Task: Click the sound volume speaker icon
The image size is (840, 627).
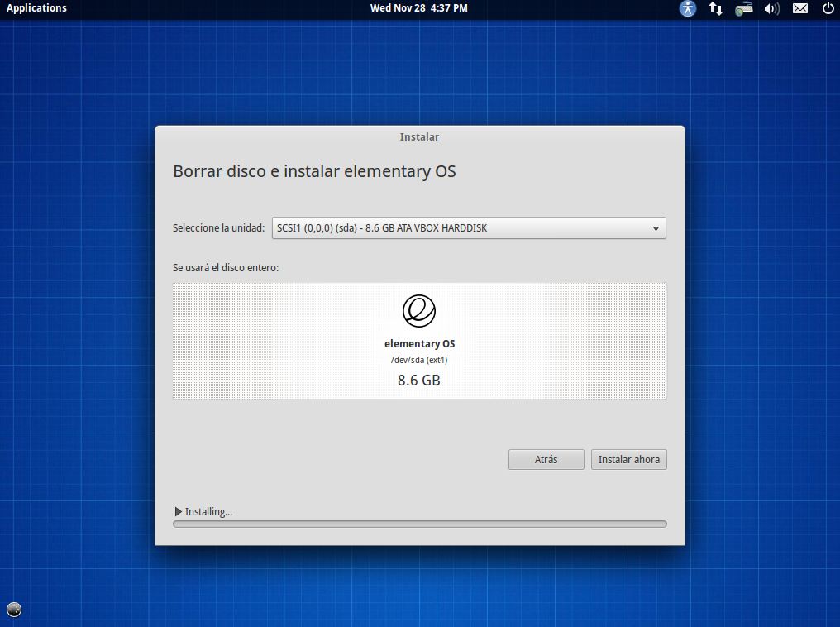Action: click(x=772, y=8)
